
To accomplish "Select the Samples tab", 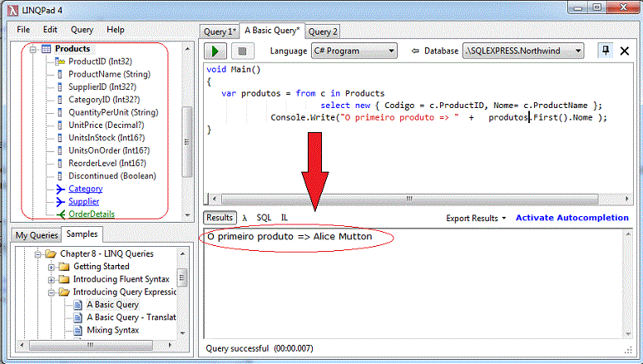I will tap(82, 234).
